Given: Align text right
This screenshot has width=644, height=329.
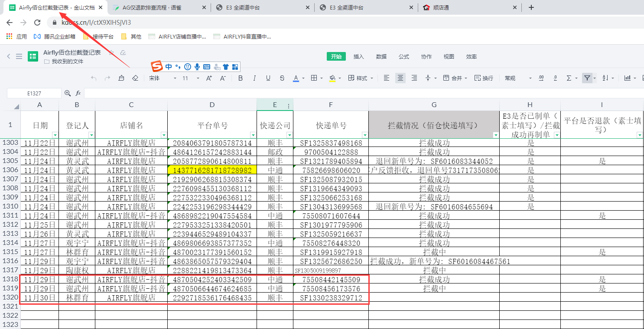Looking at the screenshot, I should tap(414, 78).
